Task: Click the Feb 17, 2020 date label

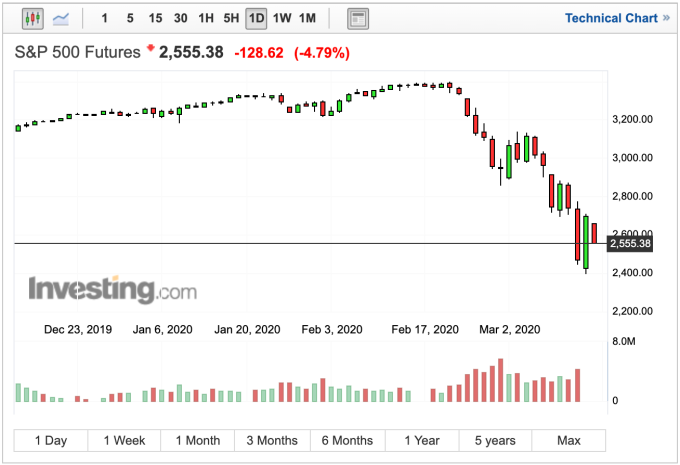Action: [425, 330]
